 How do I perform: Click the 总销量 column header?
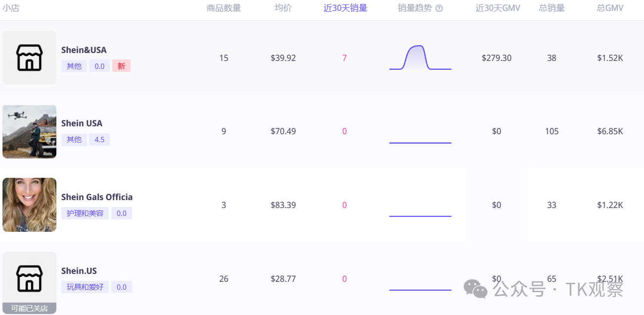[x=552, y=8]
